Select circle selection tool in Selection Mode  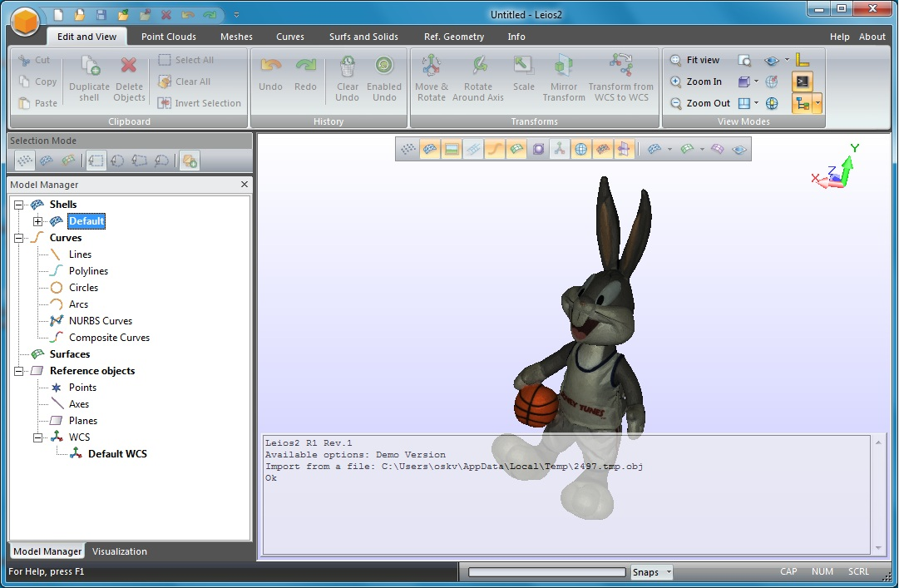117,161
